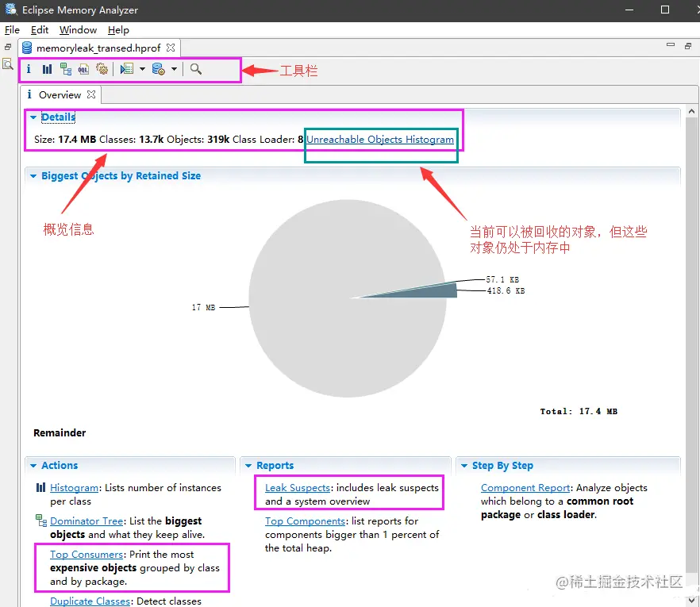The width and height of the screenshot is (700, 607).
Task: Click the Find Object by address magnifier
Action: click(195, 69)
